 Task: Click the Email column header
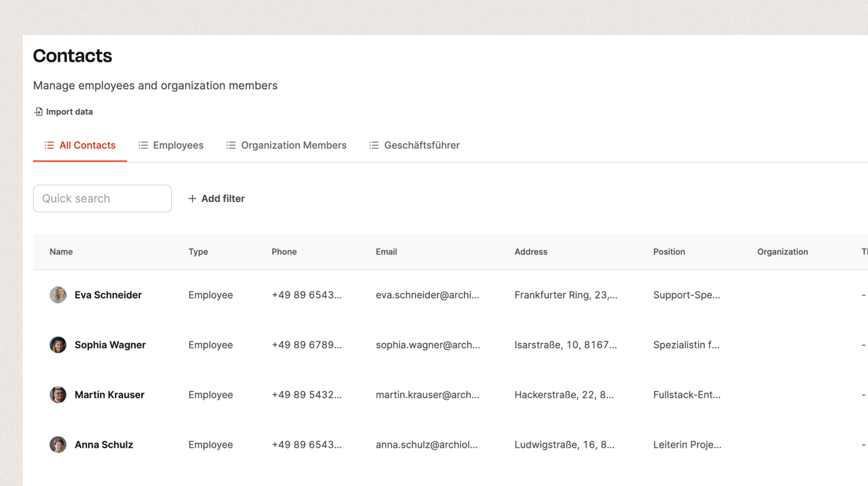[x=386, y=252]
